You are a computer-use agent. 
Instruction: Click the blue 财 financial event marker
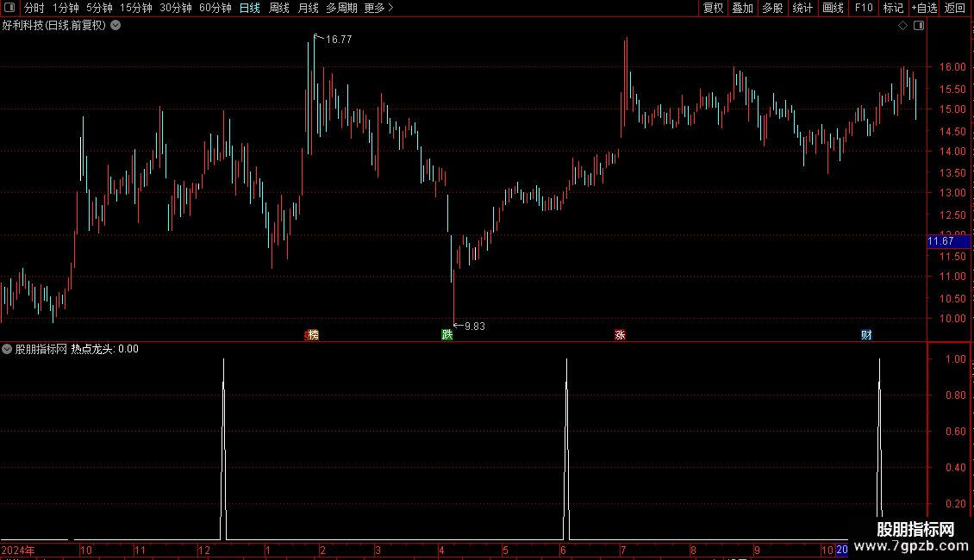(x=866, y=334)
